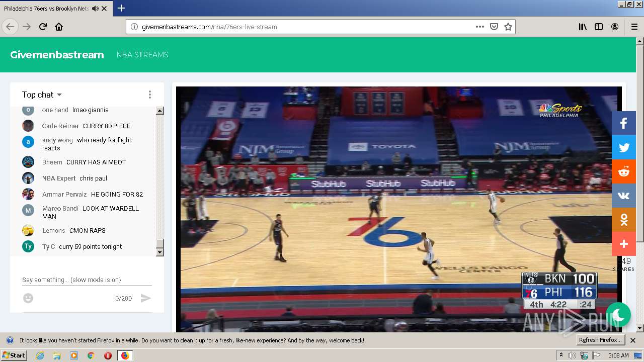
Task: Open more sharing options plus button
Action: (624, 244)
